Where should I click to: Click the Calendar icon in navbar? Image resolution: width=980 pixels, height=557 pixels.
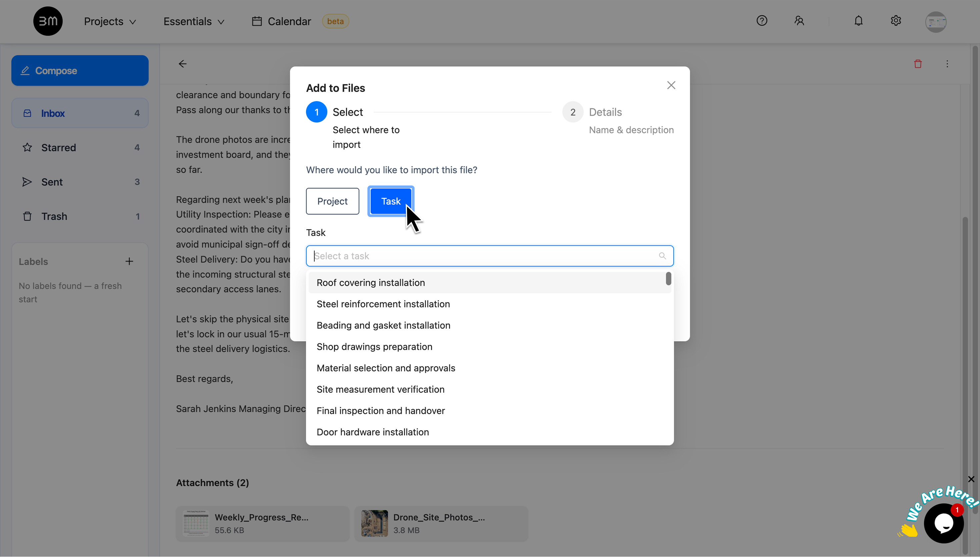(x=257, y=21)
